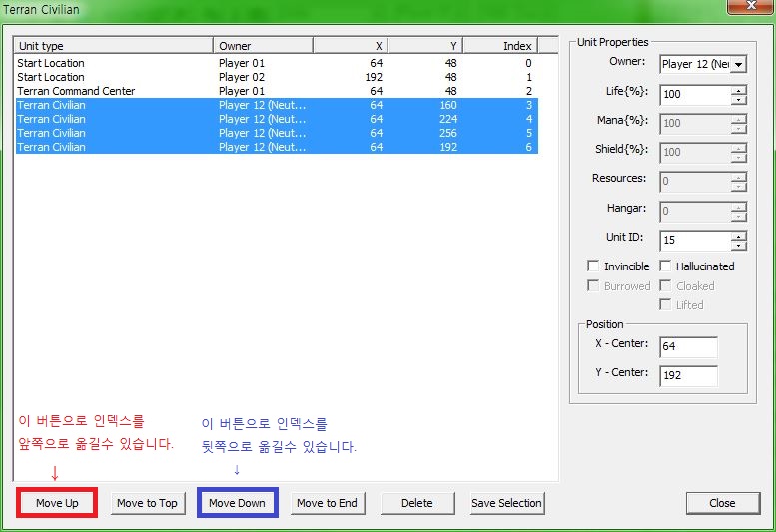The height and width of the screenshot is (532, 776).
Task: Enable the Invincible checkbox
Action: [593, 266]
